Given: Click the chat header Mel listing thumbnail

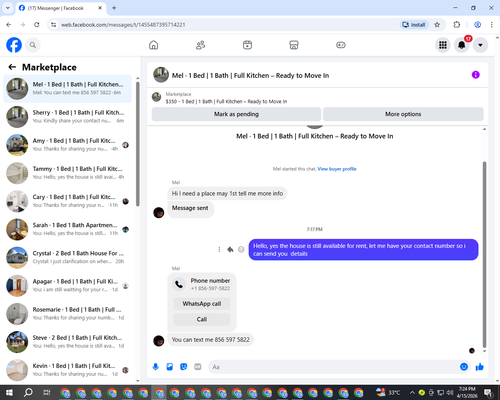Looking at the screenshot, I should (x=161, y=75).
